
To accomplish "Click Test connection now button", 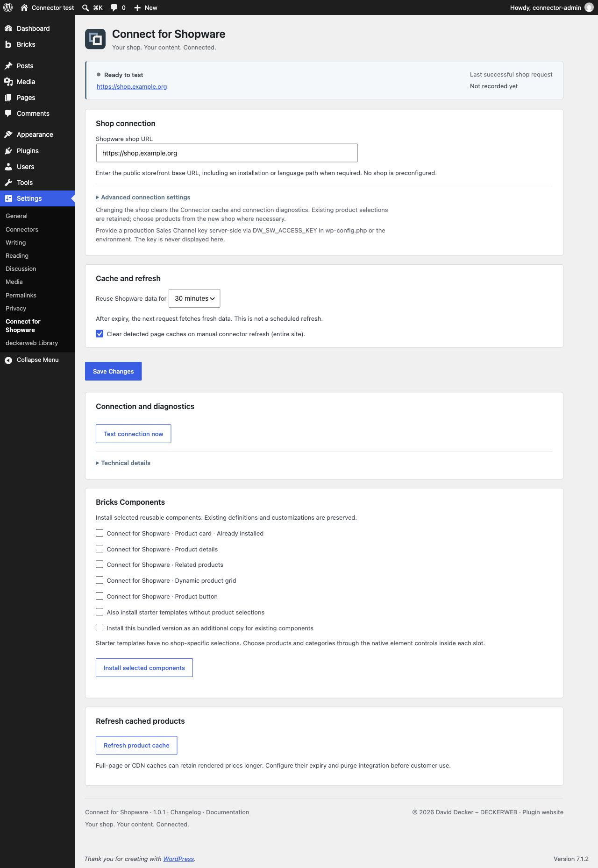I will tap(134, 434).
